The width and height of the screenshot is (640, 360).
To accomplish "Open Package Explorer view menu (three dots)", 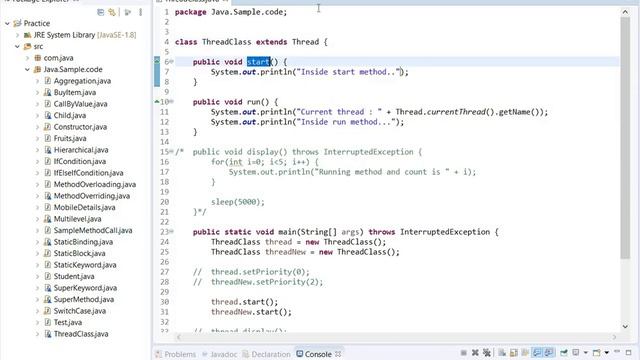I will 140,12.
